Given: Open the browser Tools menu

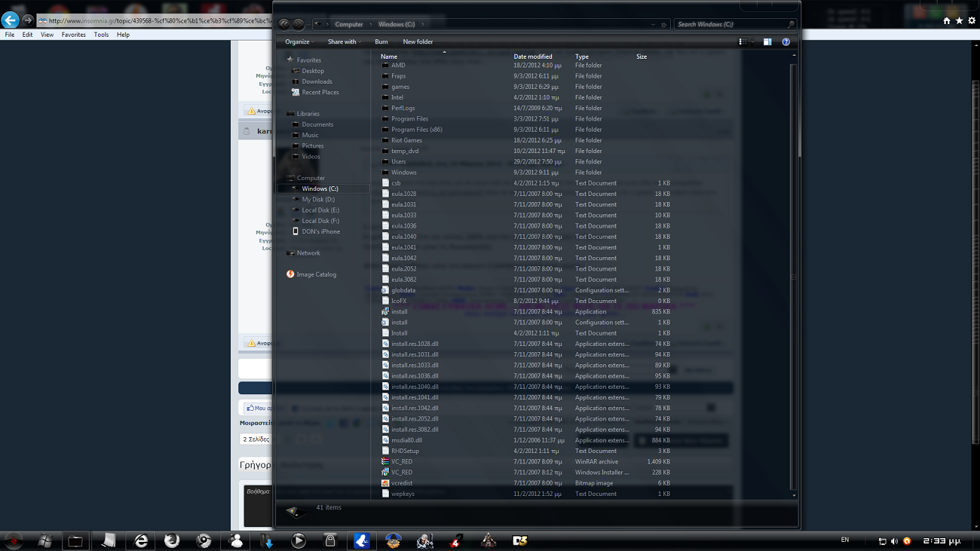Looking at the screenshot, I should (101, 35).
